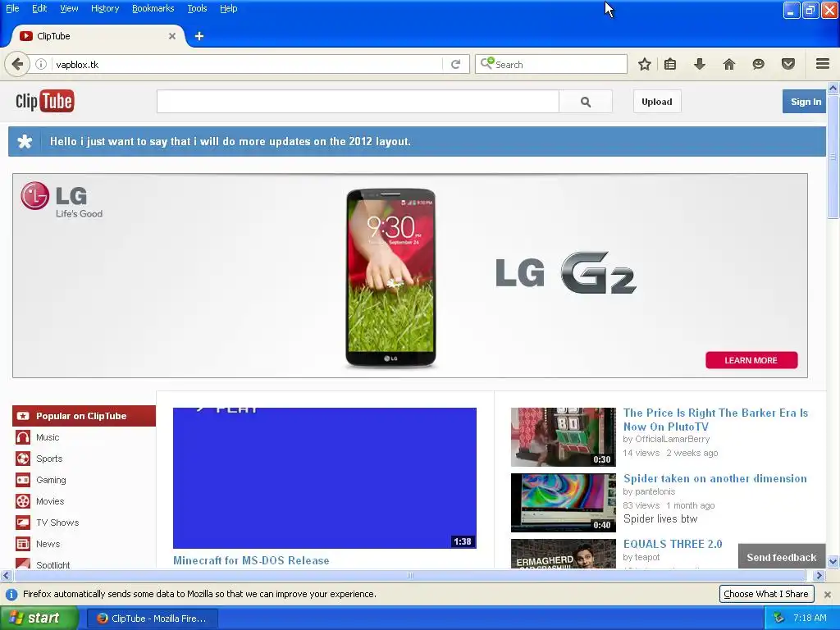840x630 pixels.
Task: Show bookmarks list icon in toolbar
Action: pyautogui.click(x=669, y=64)
